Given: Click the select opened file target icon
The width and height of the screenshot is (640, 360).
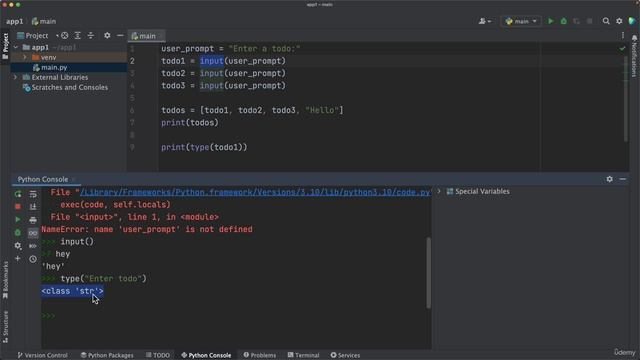Looking at the screenshot, I should (x=64, y=36).
